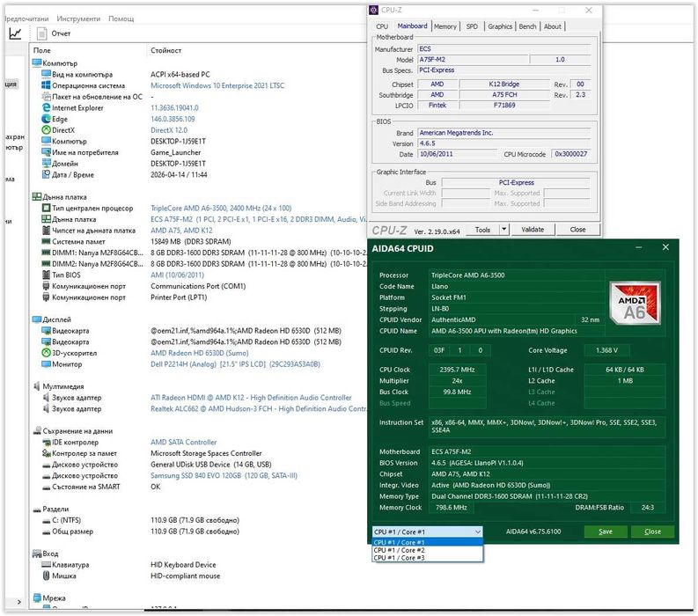The width and height of the screenshot is (698, 616).
Task: Click the CPU-Z app icon in title bar
Action: click(373, 10)
